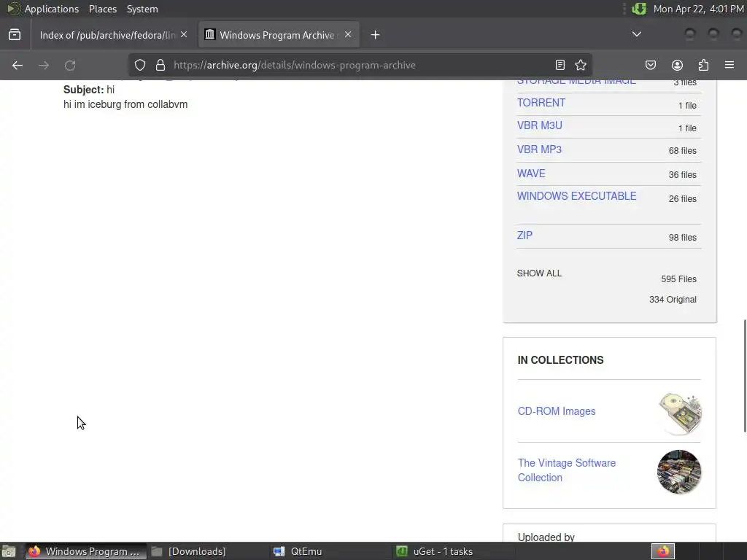Expand the list all tabs chevron
747x560 pixels.
tap(636, 34)
